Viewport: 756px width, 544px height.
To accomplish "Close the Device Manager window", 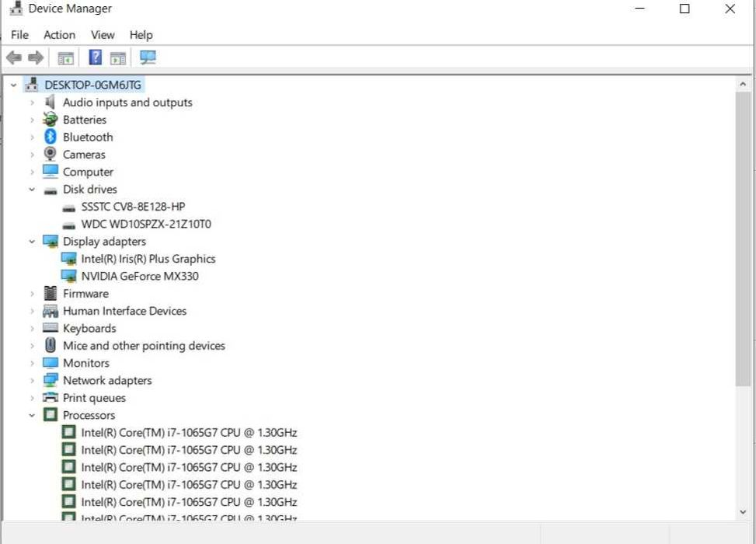I will [x=730, y=9].
